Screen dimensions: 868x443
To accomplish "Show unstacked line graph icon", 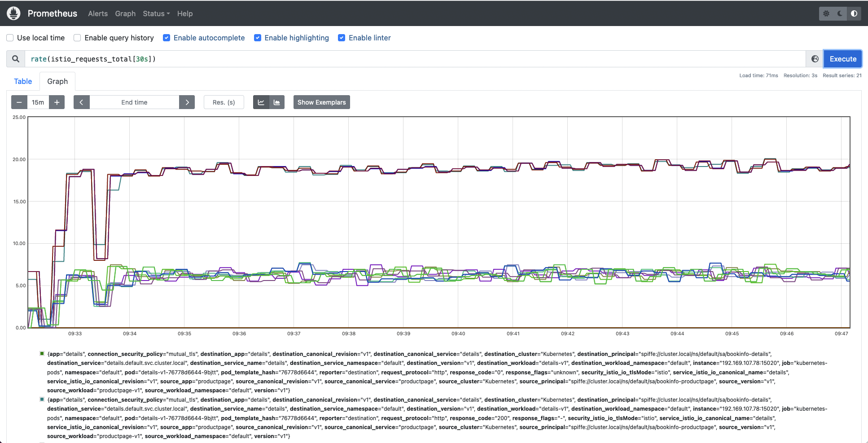I will pos(261,102).
